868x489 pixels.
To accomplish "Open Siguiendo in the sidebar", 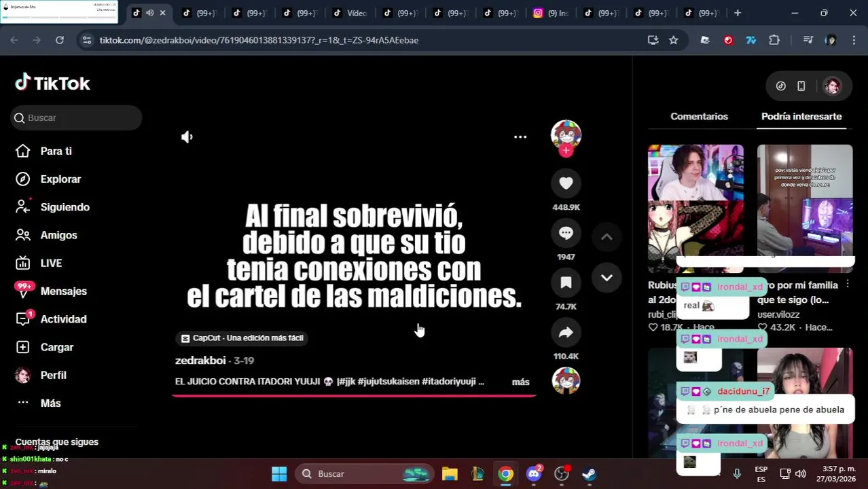I will (x=65, y=207).
